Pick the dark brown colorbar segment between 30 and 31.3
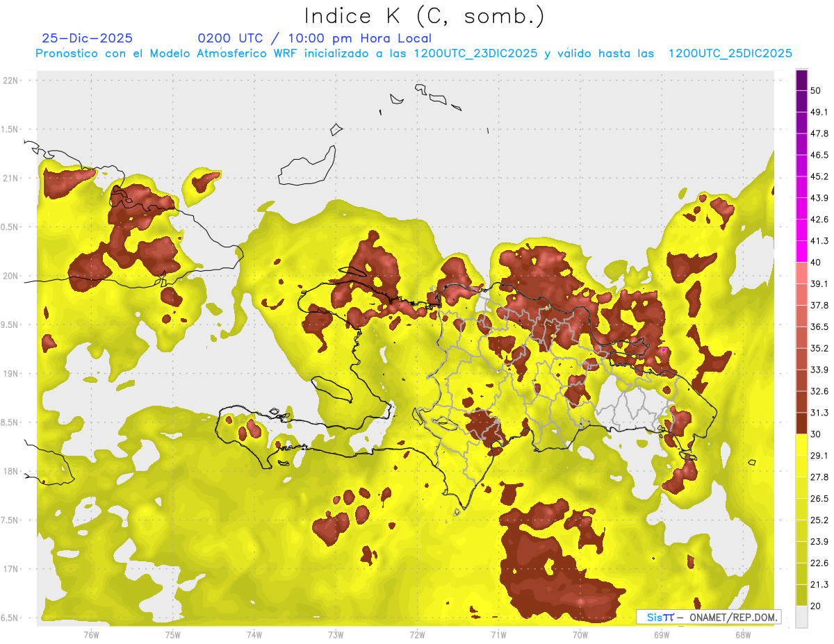 tap(802, 424)
